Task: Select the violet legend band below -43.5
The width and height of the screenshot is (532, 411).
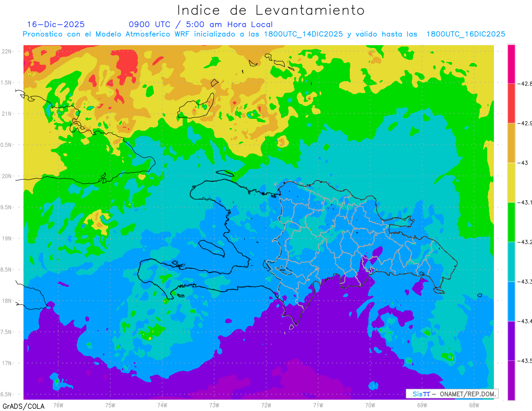Action: click(x=511, y=380)
